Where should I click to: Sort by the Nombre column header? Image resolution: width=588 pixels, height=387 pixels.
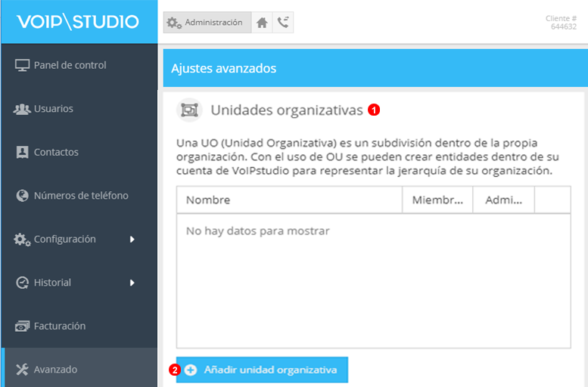click(x=289, y=200)
